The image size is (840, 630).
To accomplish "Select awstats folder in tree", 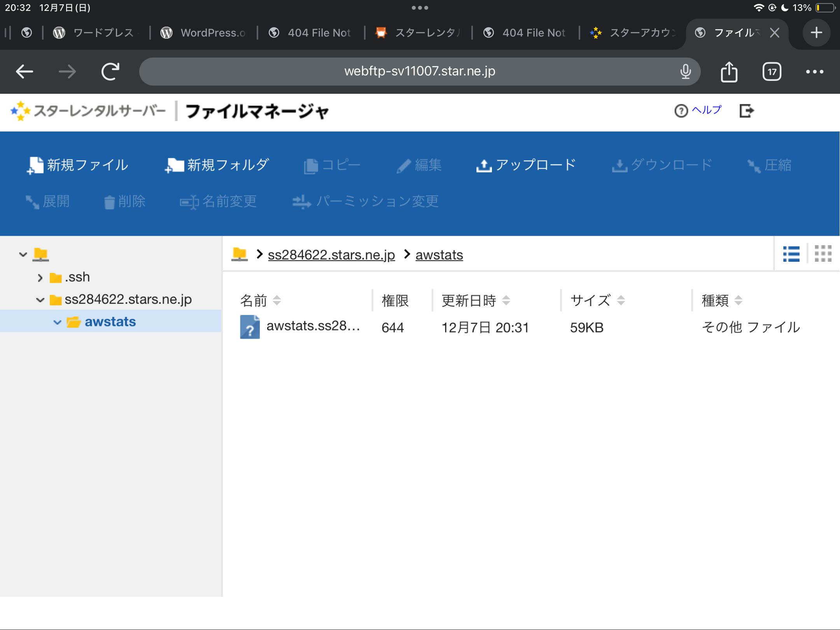I will [110, 322].
